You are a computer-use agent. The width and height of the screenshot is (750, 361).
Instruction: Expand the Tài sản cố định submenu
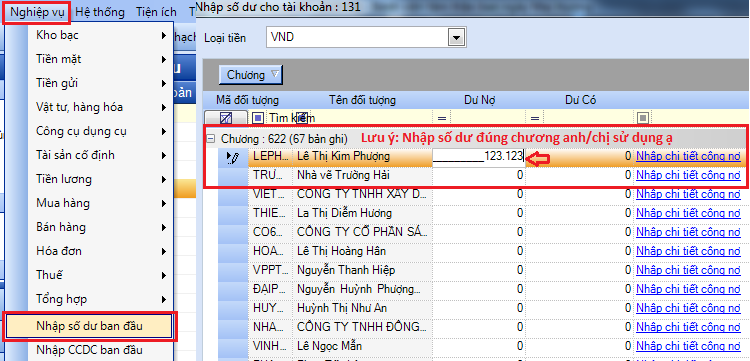[164, 155]
